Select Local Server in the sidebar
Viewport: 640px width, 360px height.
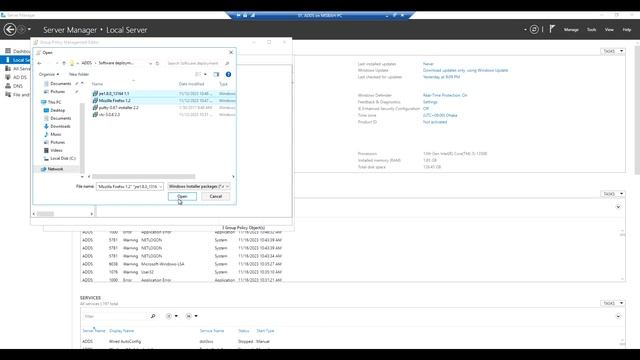pos(16,60)
